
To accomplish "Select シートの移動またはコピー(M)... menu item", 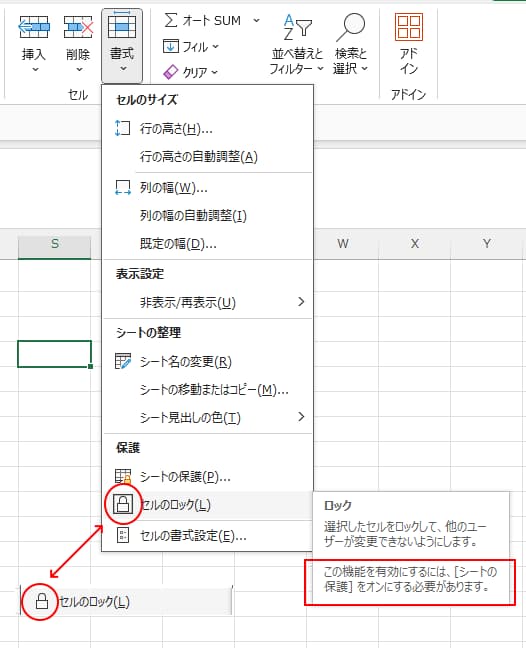I will [x=207, y=389].
